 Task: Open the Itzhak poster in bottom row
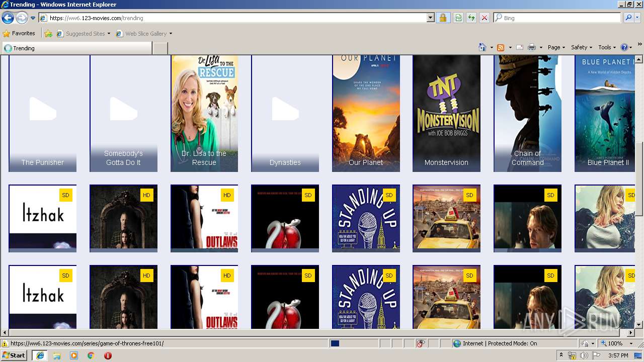(x=43, y=297)
